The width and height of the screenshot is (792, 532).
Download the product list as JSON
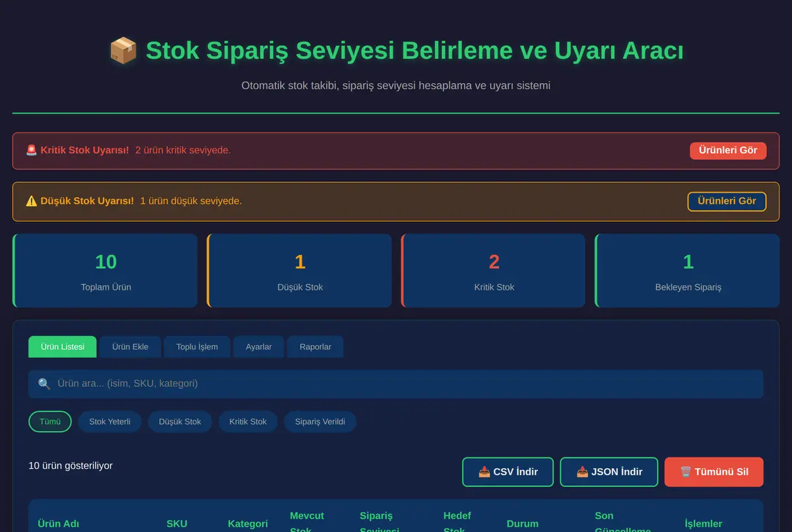pos(609,472)
